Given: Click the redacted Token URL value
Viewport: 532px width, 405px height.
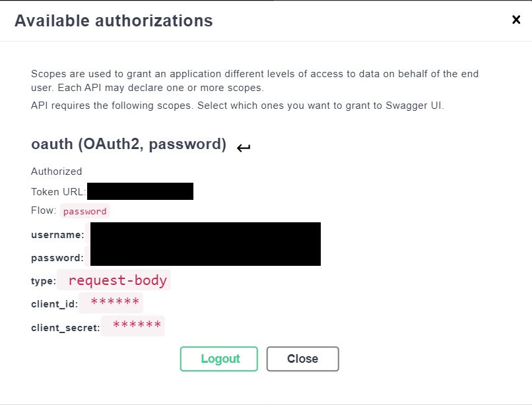Looking at the screenshot, I should click(x=140, y=191).
